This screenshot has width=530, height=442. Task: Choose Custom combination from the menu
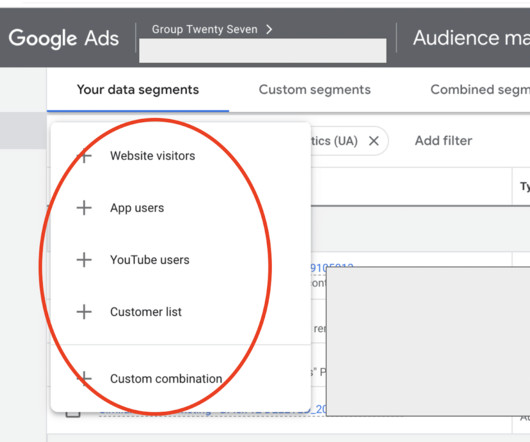(x=180, y=378)
